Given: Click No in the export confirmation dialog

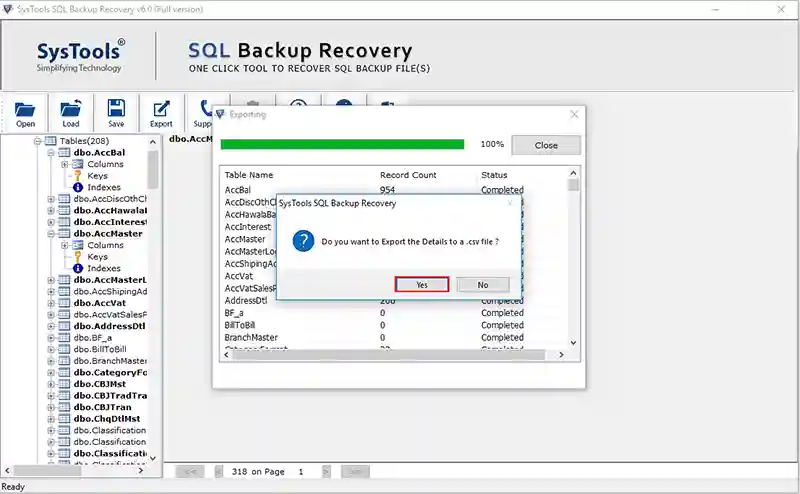Looking at the screenshot, I should click(483, 285).
